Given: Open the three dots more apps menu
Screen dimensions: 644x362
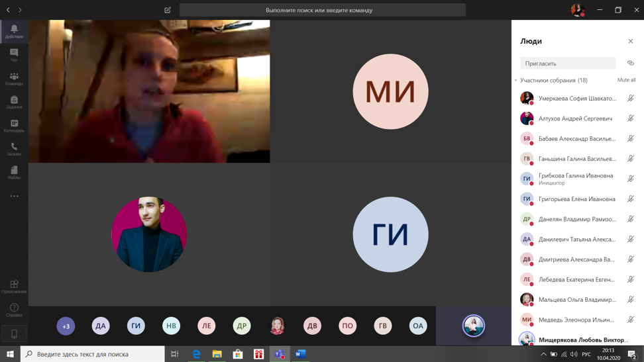Looking at the screenshot, I should point(14,196).
